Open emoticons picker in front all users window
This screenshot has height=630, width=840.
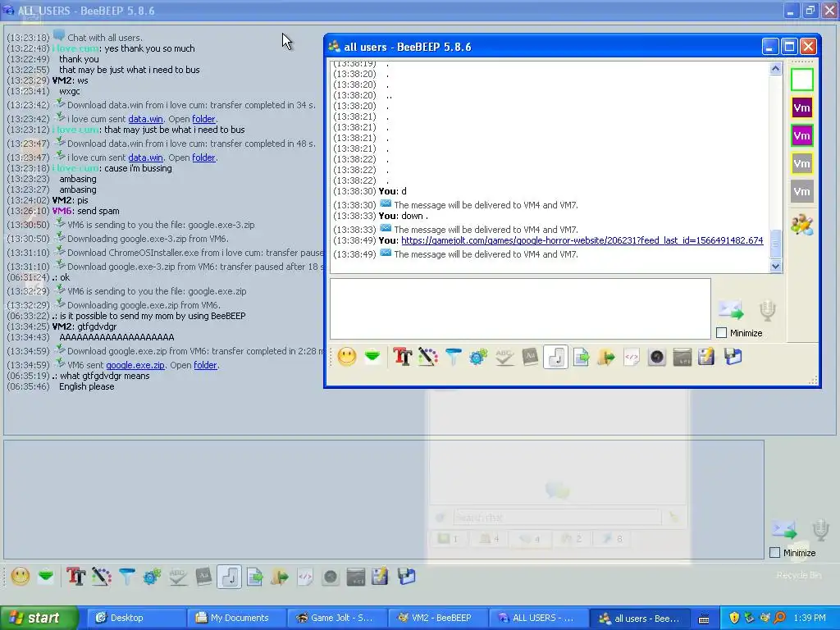click(x=347, y=357)
